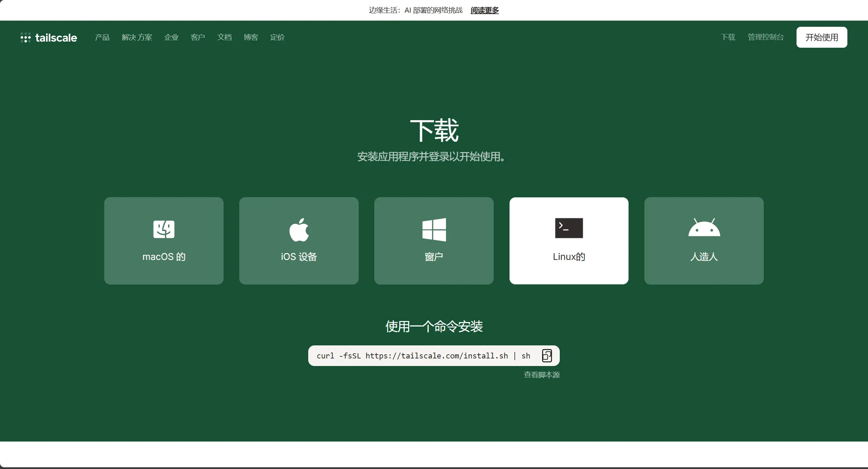Click the Linux terminal prompt icon
This screenshot has height=469, width=868.
[x=569, y=228]
